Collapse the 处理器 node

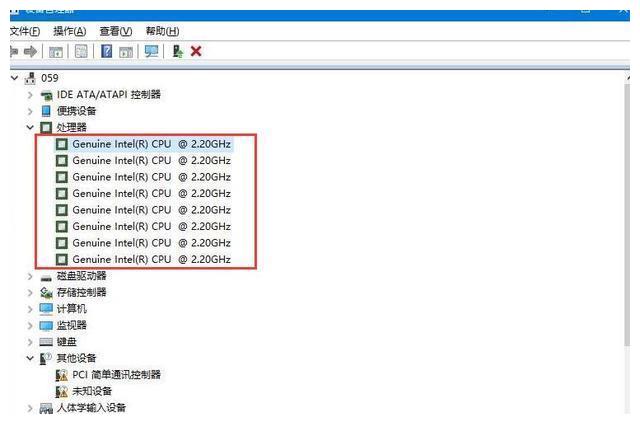pos(30,127)
